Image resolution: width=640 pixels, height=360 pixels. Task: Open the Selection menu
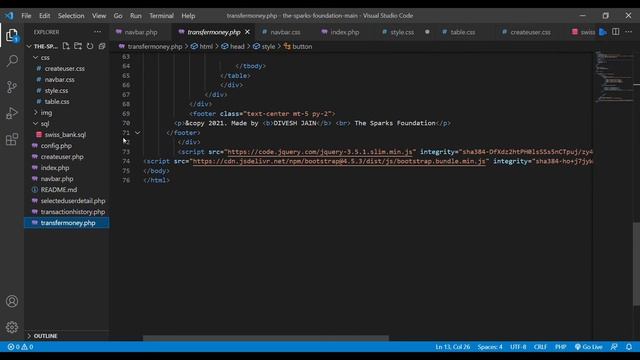pos(71,16)
